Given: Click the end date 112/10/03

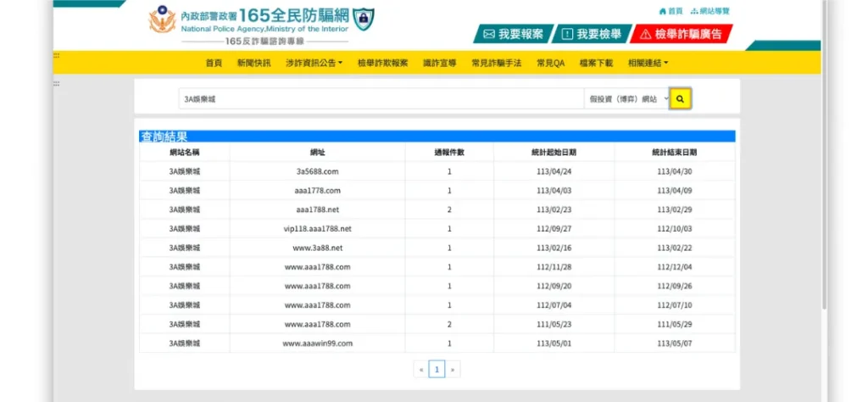Looking at the screenshot, I should (674, 229).
